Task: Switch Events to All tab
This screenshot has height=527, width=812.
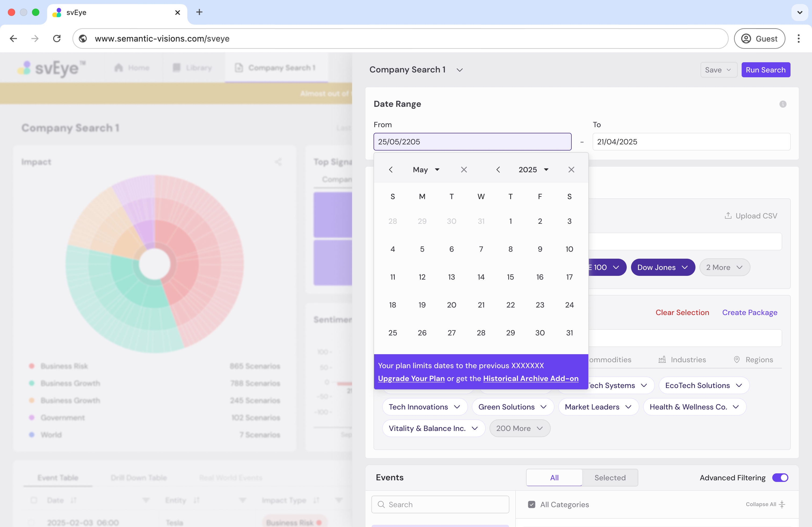Action: point(554,478)
